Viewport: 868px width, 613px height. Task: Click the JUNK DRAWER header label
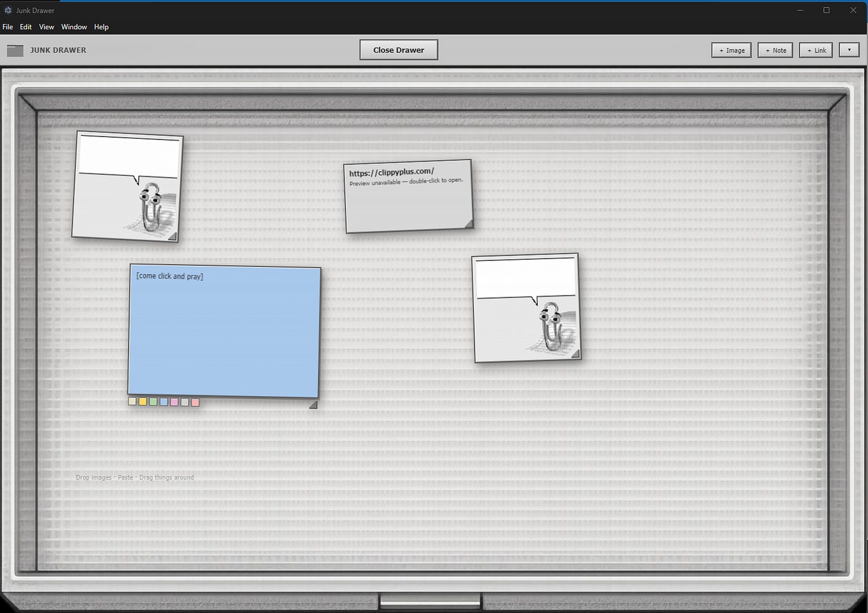[x=58, y=50]
